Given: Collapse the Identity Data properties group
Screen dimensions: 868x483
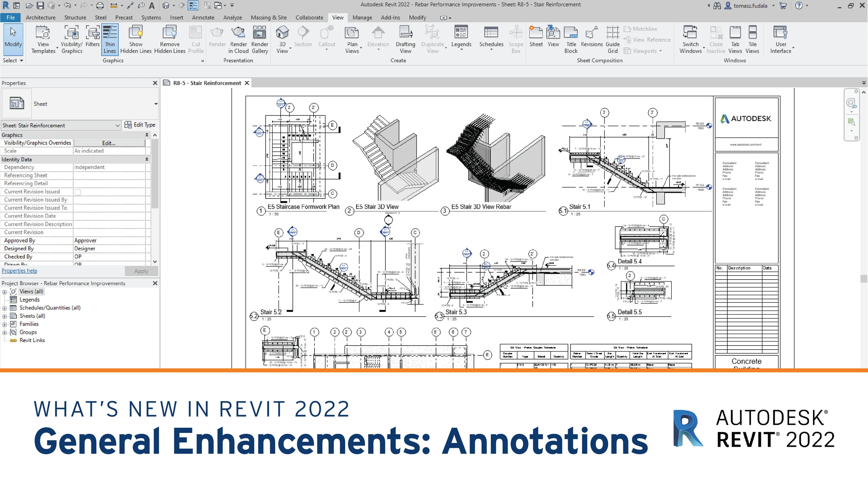Looking at the screenshot, I should pos(147,159).
